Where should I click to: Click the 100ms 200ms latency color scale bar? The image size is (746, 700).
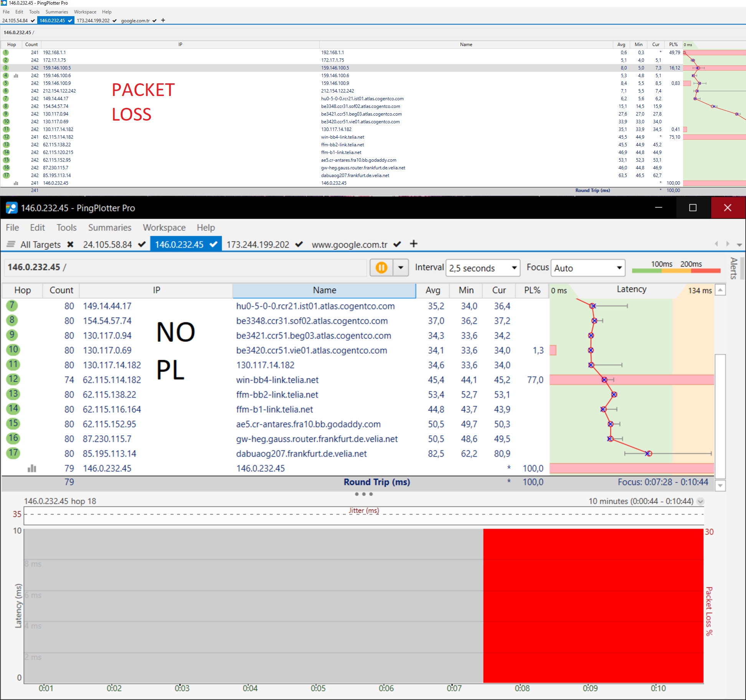point(676,271)
